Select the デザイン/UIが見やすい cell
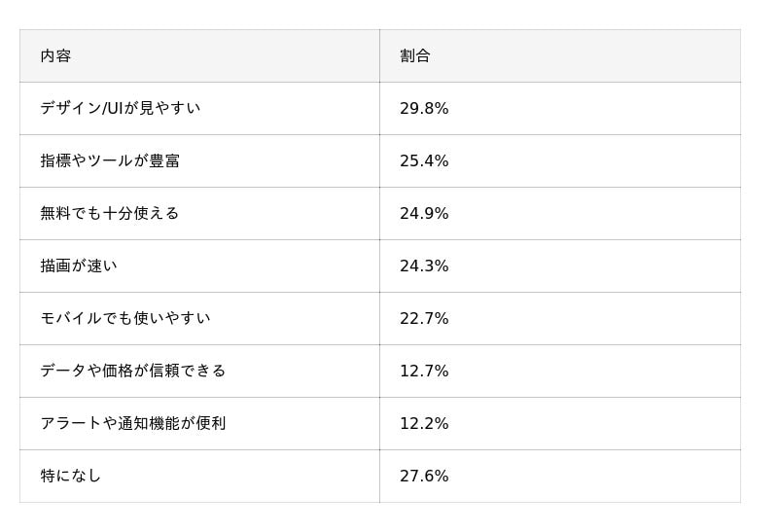778x532 pixels. 121,108
